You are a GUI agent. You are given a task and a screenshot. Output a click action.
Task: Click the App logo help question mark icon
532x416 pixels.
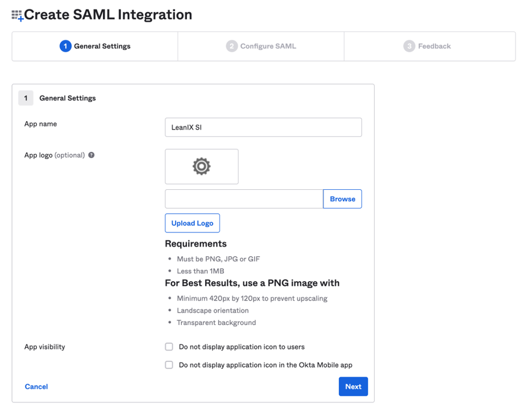92,155
